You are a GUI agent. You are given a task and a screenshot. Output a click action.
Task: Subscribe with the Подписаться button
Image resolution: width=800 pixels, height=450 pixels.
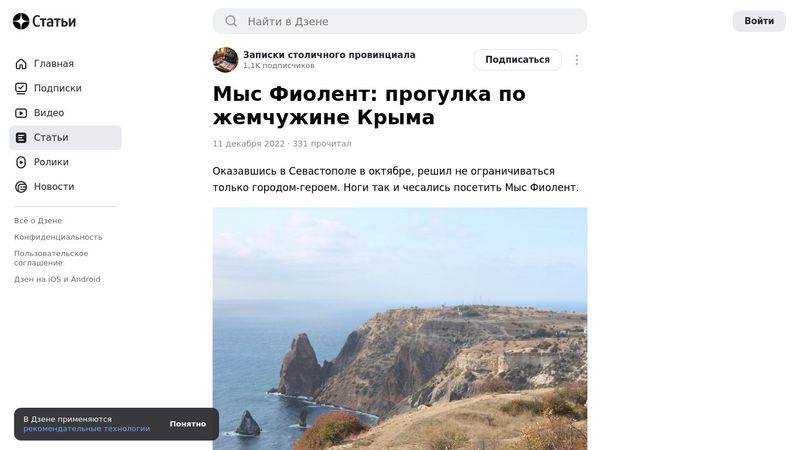[517, 60]
